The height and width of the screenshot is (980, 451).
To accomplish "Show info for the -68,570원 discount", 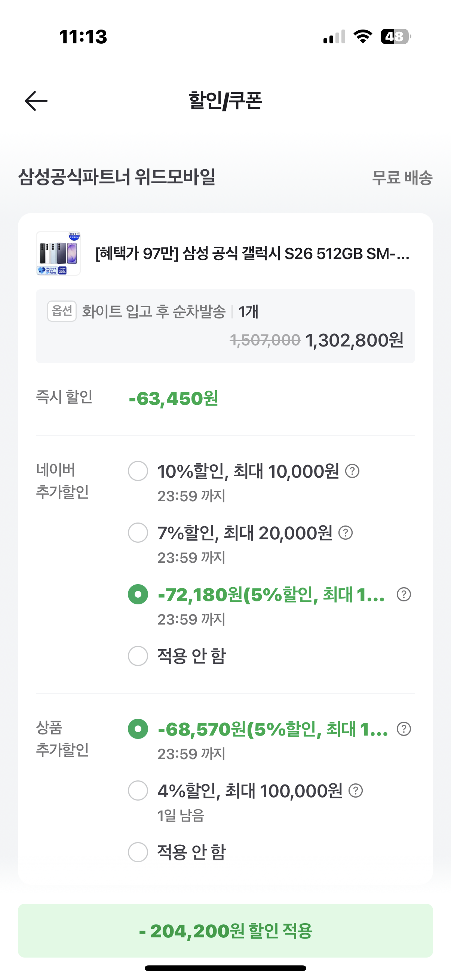I will click(404, 729).
